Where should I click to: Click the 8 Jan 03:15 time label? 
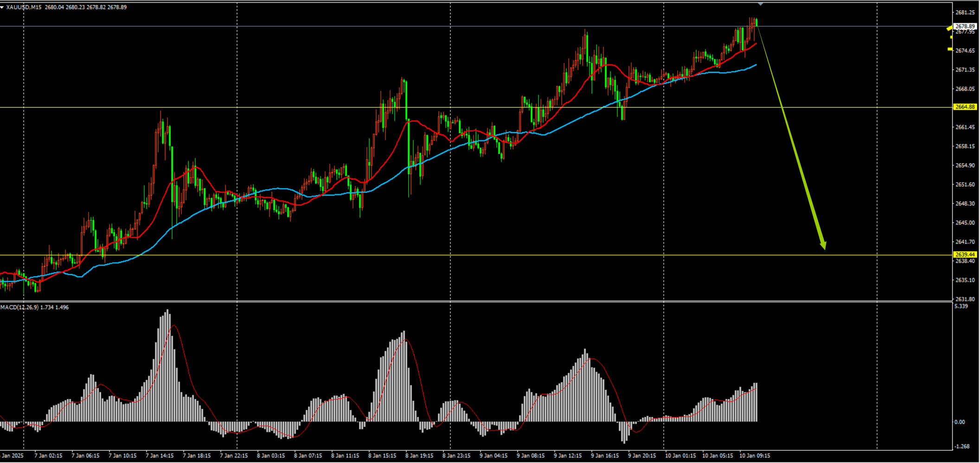tap(271, 456)
